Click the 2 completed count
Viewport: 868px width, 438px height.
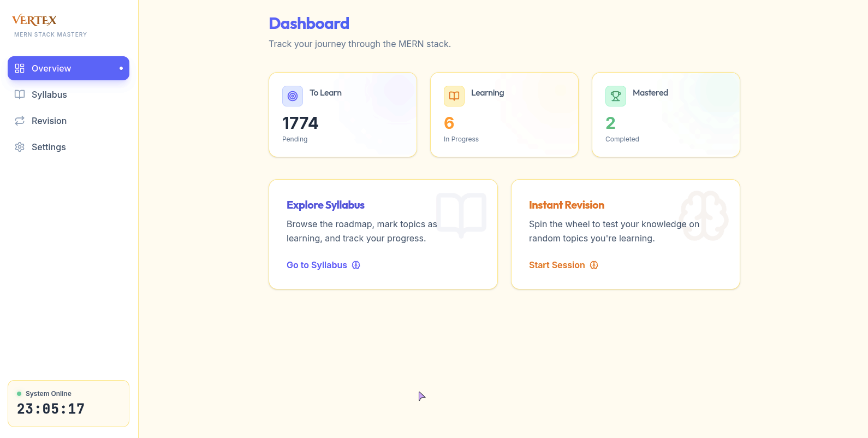pos(610,123)
